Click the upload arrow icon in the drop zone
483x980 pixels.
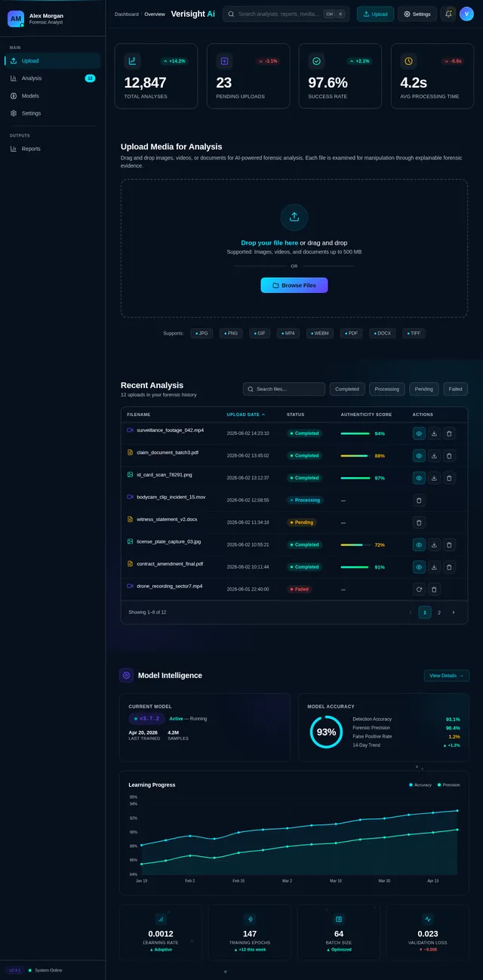point(294,217)
